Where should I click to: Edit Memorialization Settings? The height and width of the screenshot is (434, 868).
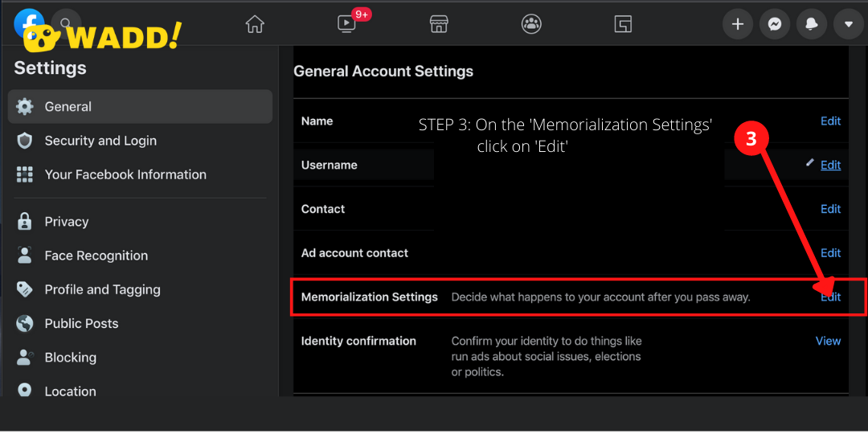830,297
